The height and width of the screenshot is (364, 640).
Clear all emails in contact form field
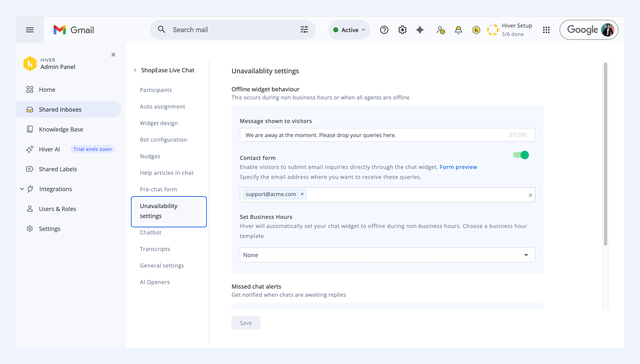530,195
